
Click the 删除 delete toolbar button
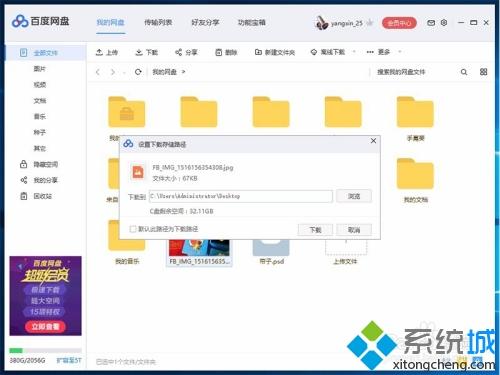tap(226, 52)
